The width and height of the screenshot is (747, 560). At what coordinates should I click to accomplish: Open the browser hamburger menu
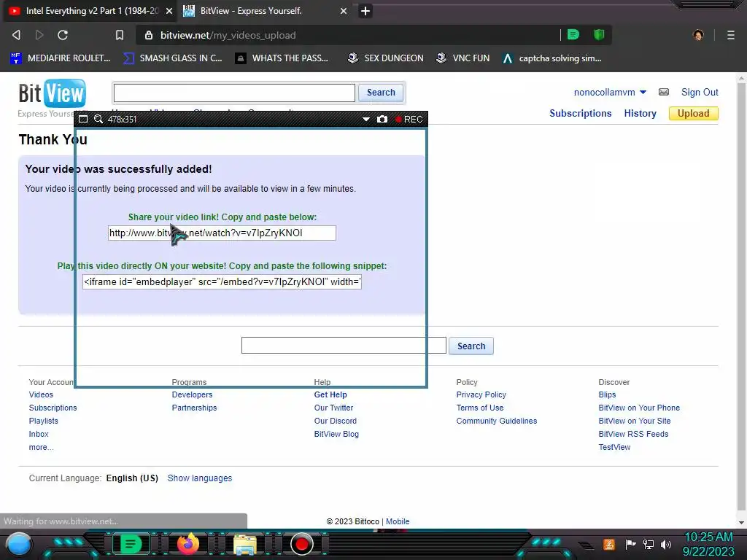(730, 35)
